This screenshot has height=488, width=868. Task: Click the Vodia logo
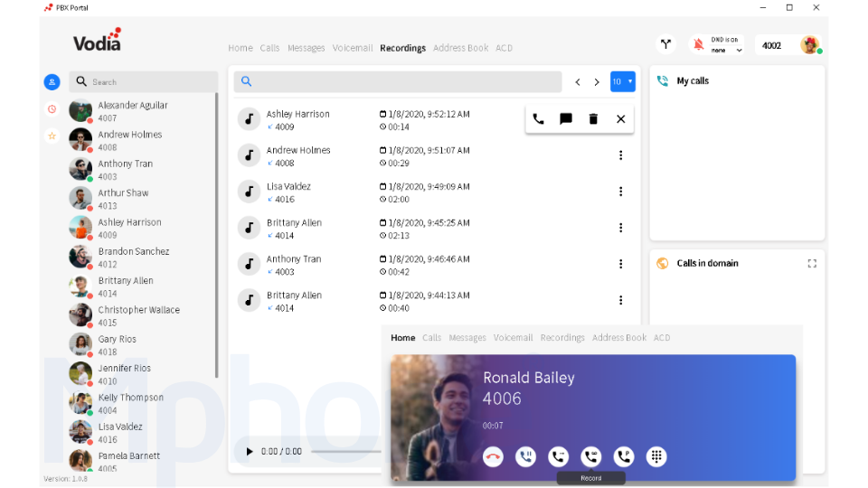[98, 40]
